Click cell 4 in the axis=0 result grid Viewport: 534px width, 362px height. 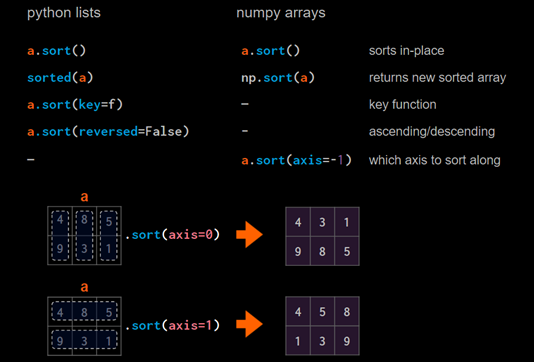298,222
